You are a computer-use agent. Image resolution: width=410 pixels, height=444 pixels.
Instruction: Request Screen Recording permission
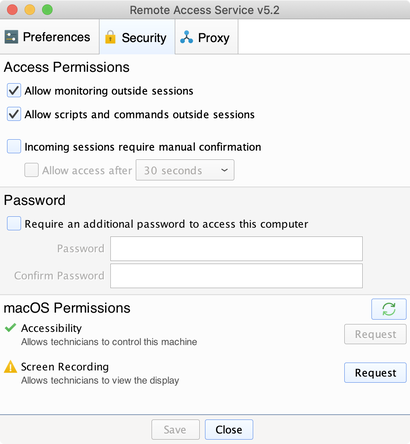tap(375, 372)
